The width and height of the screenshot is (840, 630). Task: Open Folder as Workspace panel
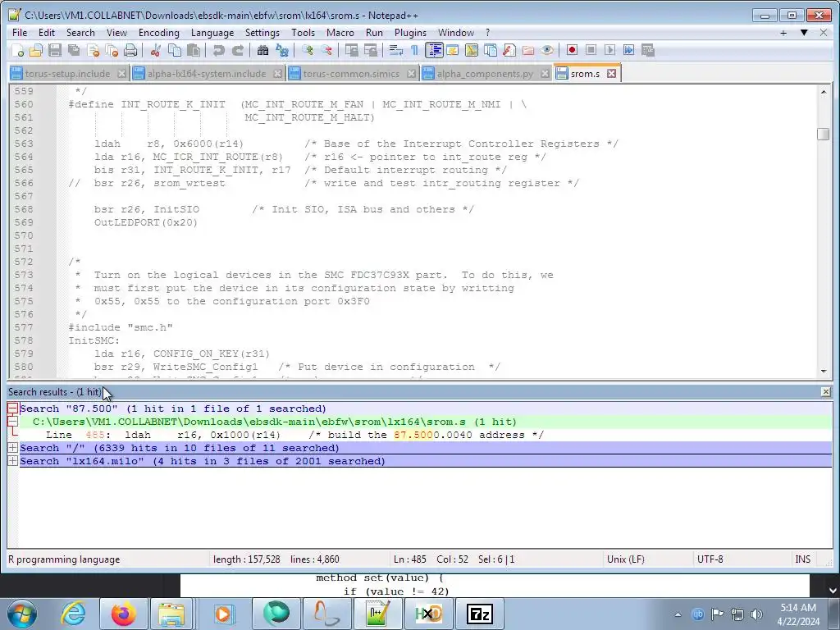[528, 50]
